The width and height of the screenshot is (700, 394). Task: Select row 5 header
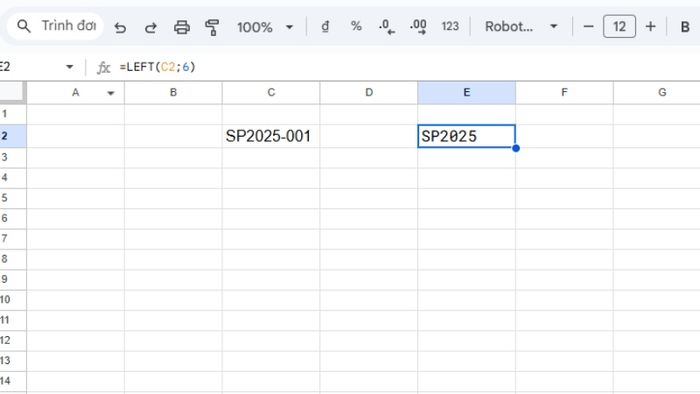pyautogui.click(x=13, y=198)
